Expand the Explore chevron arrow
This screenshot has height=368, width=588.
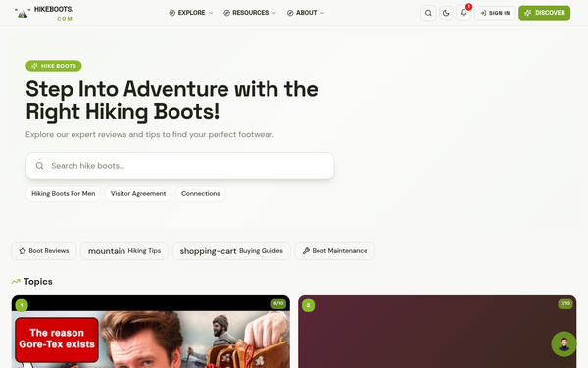tap(211, 13)
